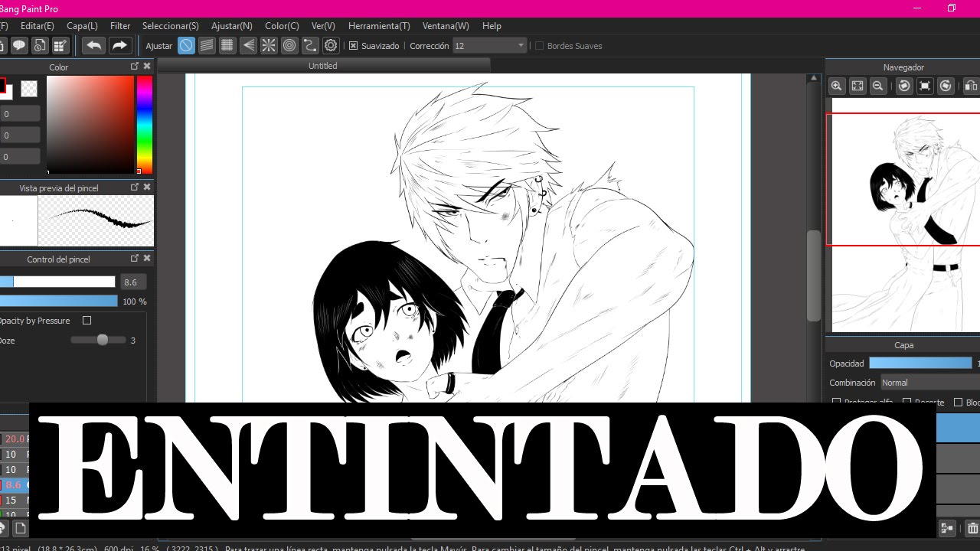Open the Ver(V) menu

coord(323,26)
